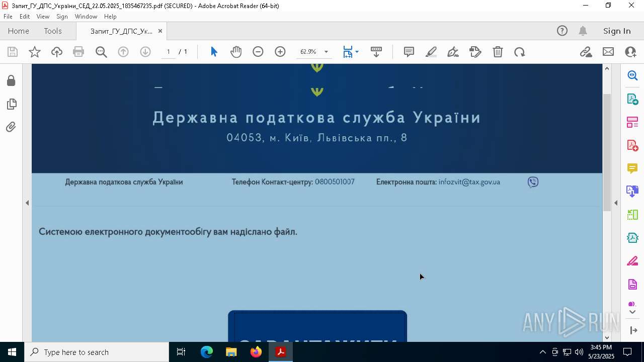Open the Find text magnifier tool
This screenshot has width=644, height=362.
[x=101, y=52]
